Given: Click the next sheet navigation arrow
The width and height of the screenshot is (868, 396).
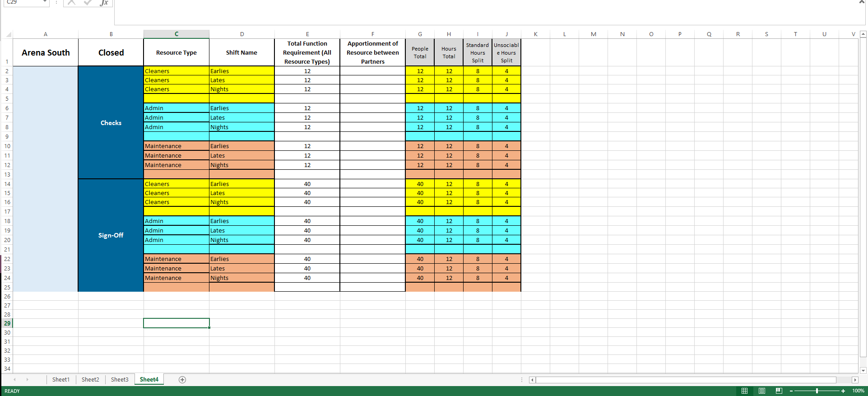Looking at the screenshot, I should 27,380.
